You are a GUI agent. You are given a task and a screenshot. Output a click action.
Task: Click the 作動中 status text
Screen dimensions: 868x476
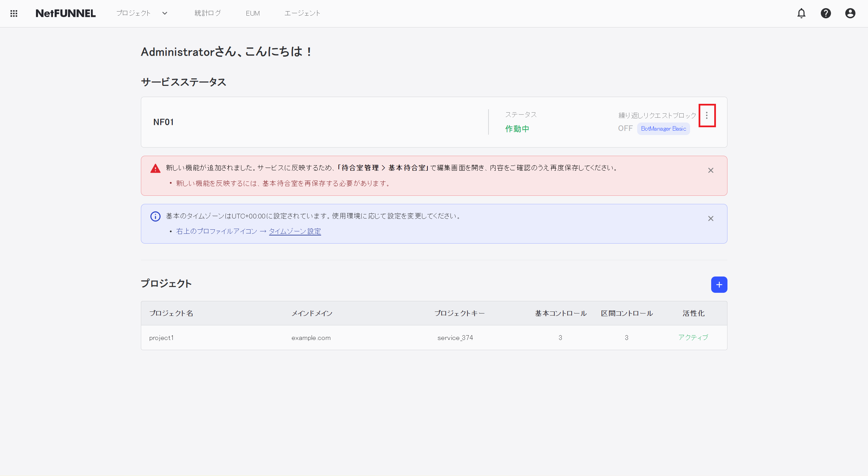[517, 128]
